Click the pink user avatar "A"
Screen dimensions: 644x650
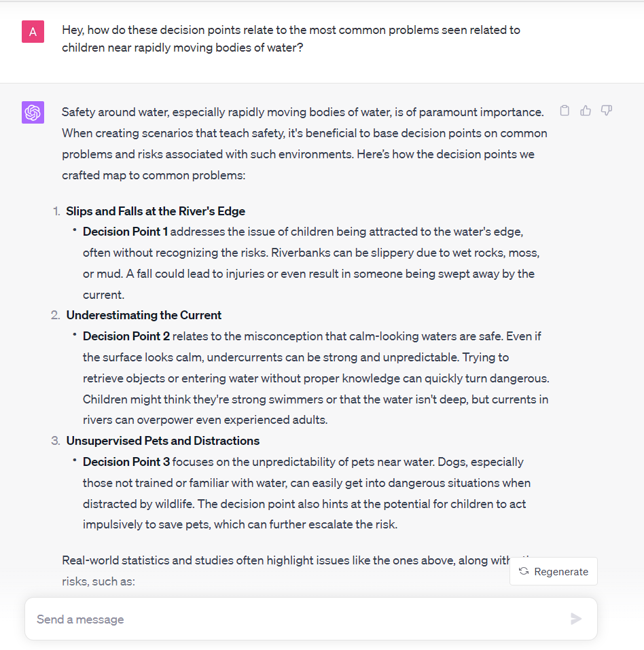[x=33, y=31]
